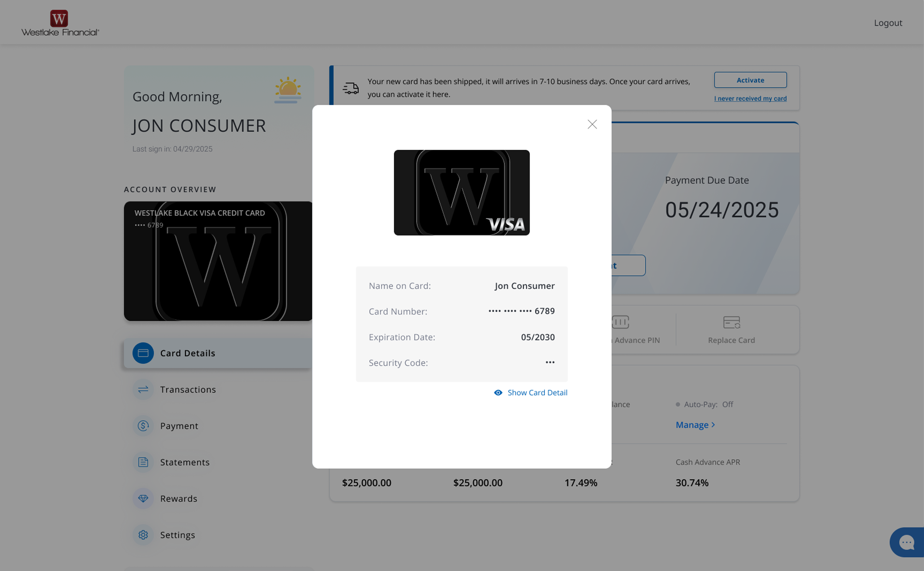The height and width of the screenshot is (571, 924).
Task: Click the Card Details icon in the sidebar
Action: pos(143,353)
